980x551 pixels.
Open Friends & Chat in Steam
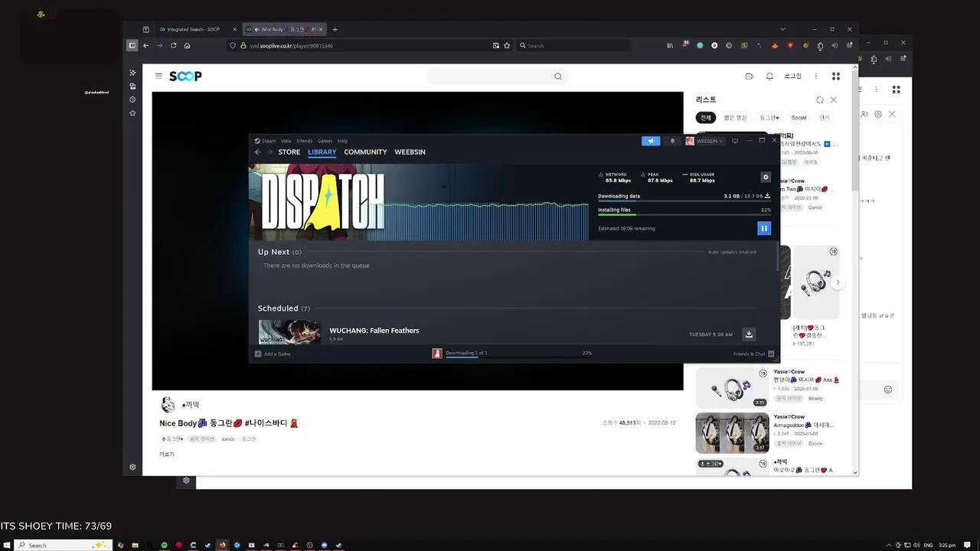(x=753, y=354)
